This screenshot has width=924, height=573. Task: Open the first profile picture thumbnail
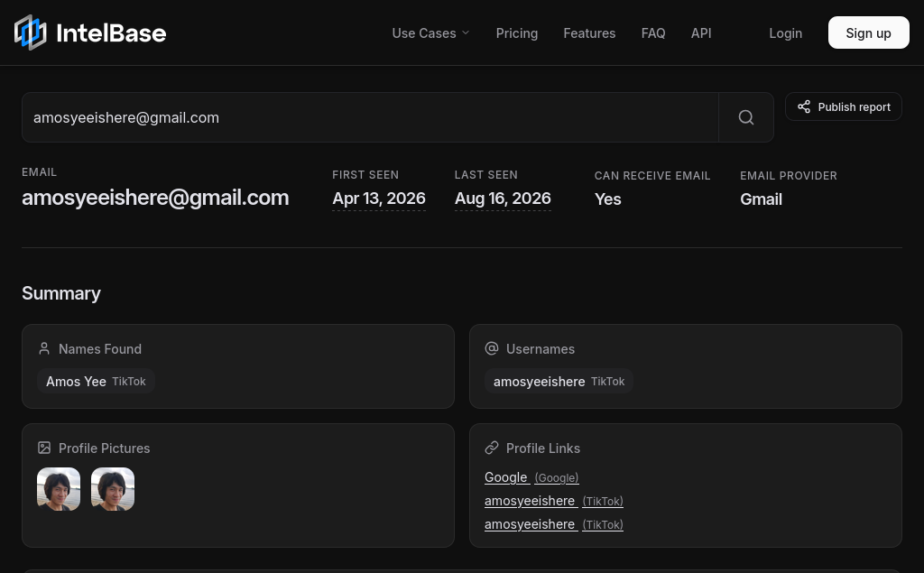[x=59, y=489]
